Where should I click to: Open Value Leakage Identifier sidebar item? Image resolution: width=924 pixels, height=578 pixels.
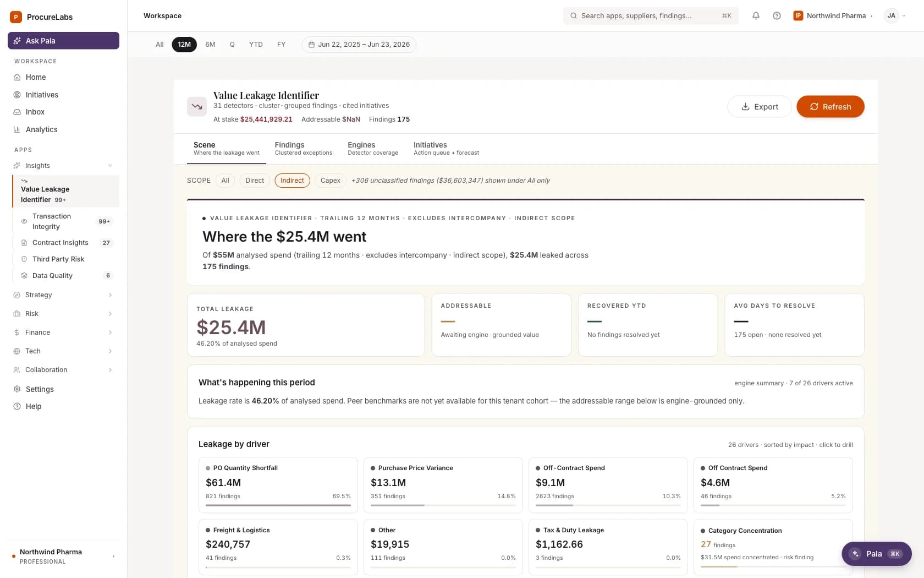point(65,191)
